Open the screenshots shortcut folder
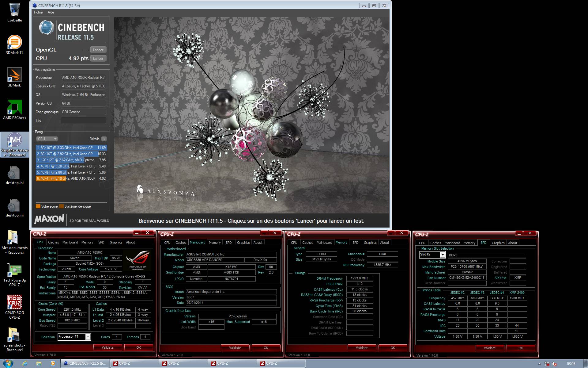Screen dimensions: 588x368 (14, 340)
